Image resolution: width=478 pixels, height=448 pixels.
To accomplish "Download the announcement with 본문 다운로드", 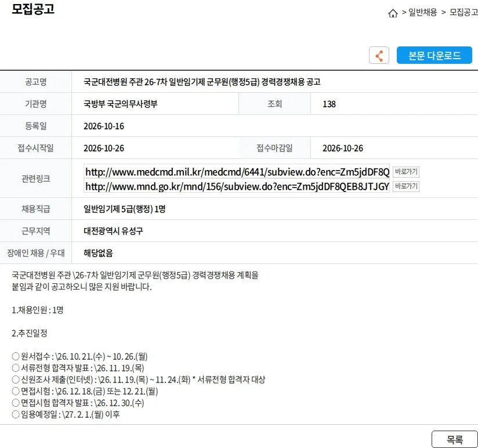I will point(434,55).
